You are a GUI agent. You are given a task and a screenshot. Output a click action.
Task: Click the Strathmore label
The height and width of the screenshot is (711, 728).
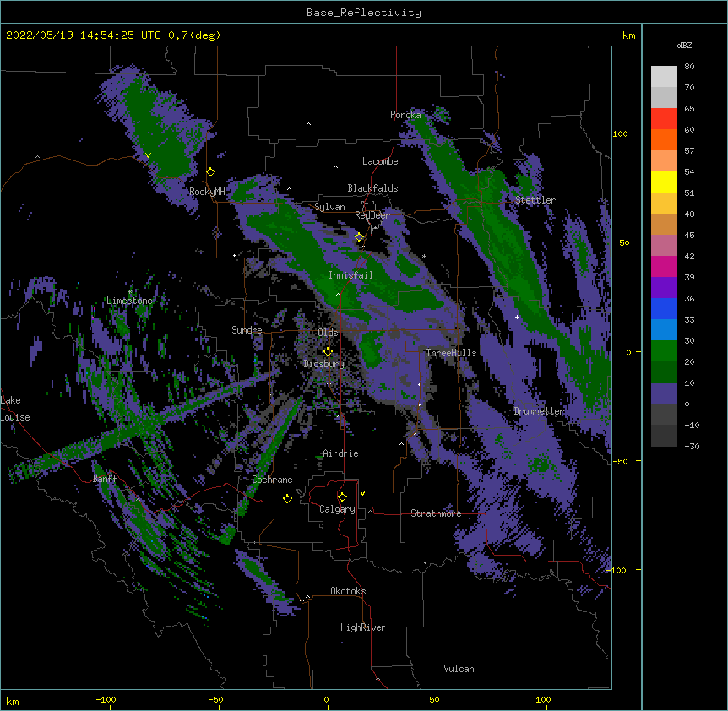click(436, 513)
